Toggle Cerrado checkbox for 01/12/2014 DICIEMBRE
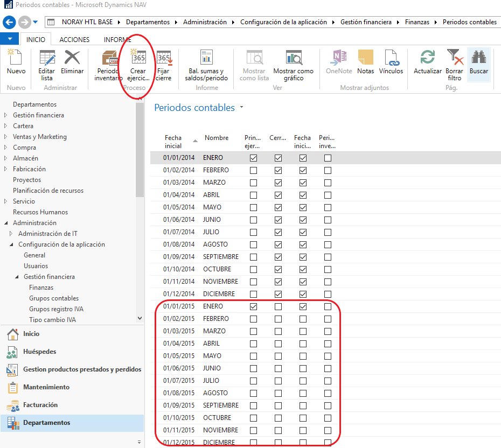Screen dimensions: 501x448 pos(279,294)
